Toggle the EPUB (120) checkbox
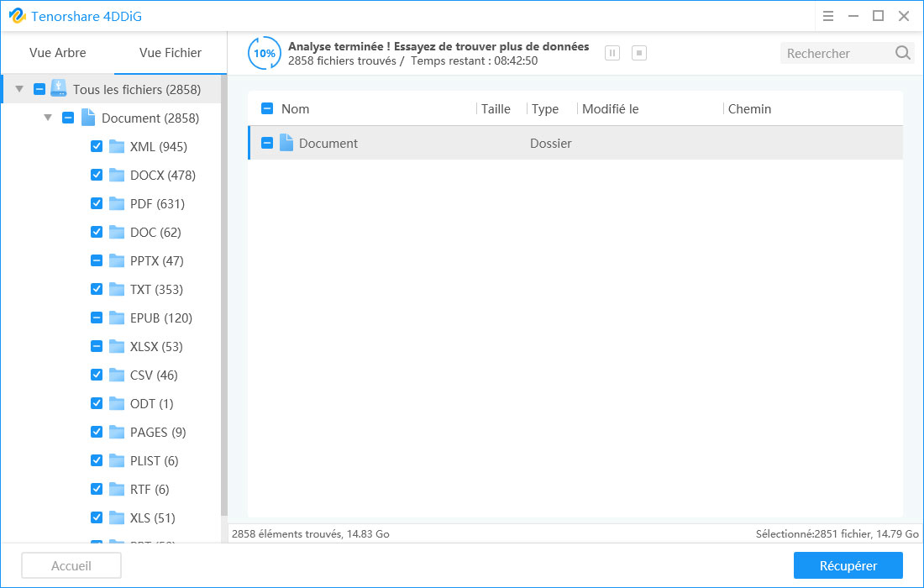Viewport: 924px width, 588px height. click(x=97, y=318)
